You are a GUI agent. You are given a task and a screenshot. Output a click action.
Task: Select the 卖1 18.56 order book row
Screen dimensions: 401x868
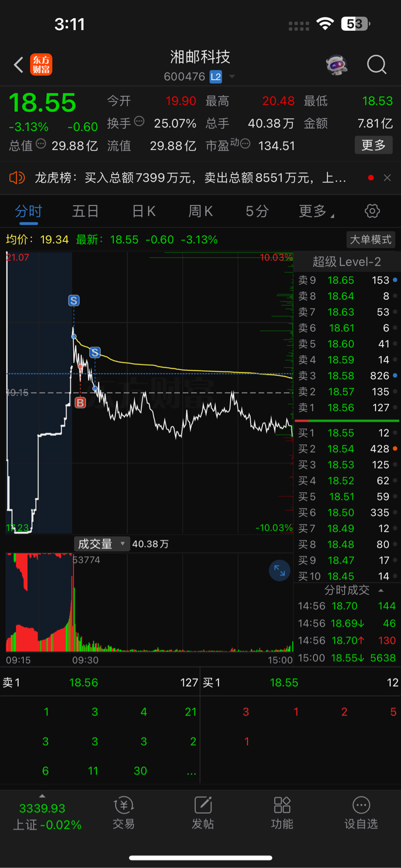click(x=347, y=408)
